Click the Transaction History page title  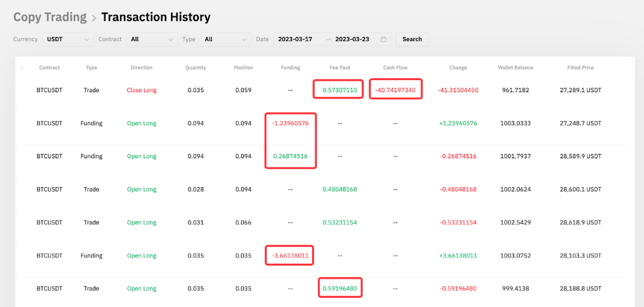coord(156,17)
